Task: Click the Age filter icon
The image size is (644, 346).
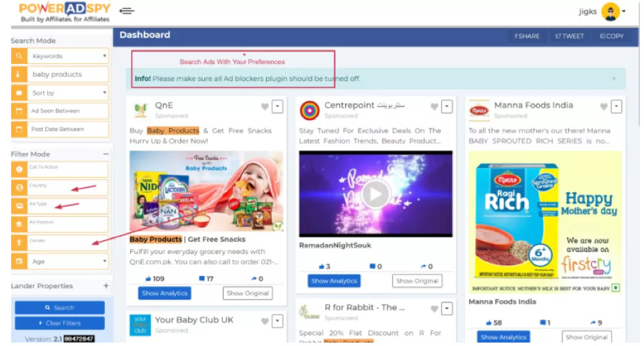Action: click(x=19, y=262)
